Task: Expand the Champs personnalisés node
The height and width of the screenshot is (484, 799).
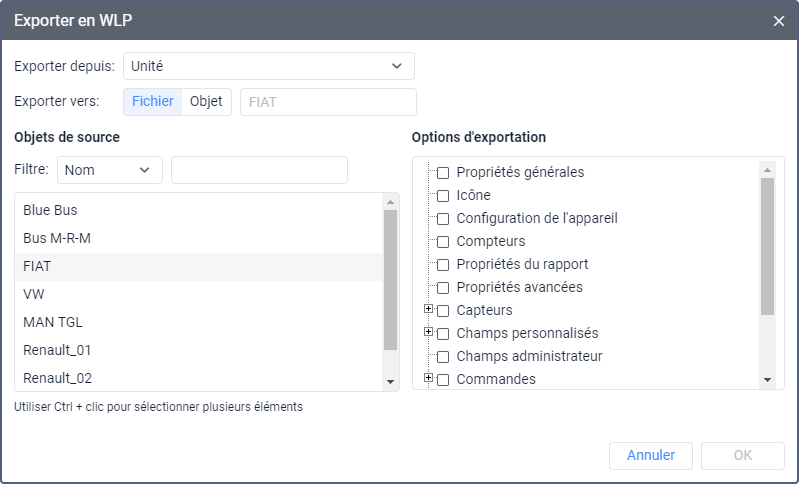Action: (x=429, y=332)
